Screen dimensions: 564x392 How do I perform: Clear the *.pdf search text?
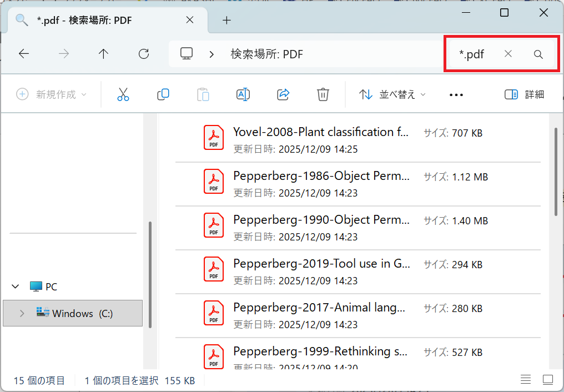508,54
